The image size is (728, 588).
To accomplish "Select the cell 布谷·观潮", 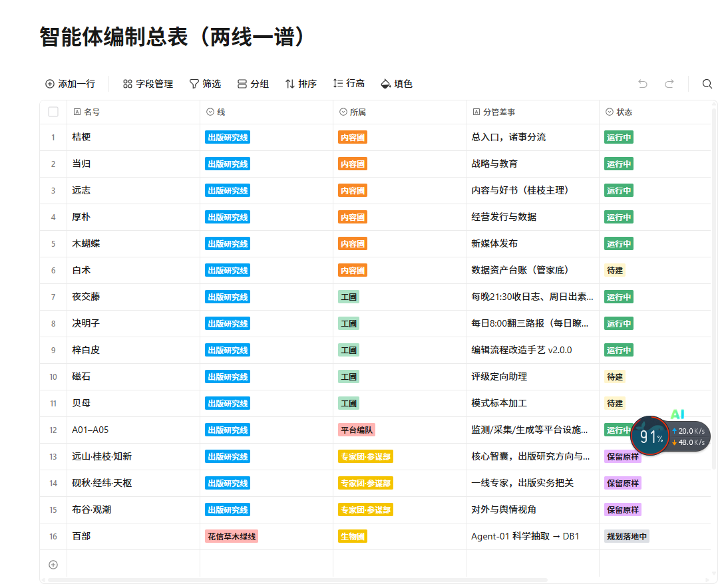I will [x=133, y=510].
